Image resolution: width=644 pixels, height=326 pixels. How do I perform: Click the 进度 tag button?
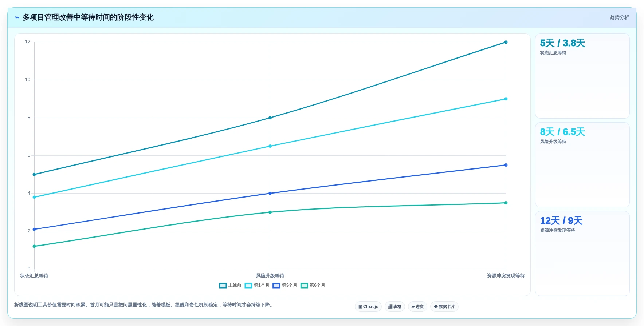[x=417, y=307]
